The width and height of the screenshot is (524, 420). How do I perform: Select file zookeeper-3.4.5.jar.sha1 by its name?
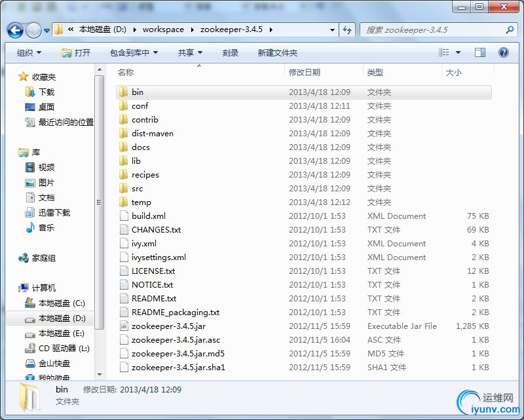(178, 367)
